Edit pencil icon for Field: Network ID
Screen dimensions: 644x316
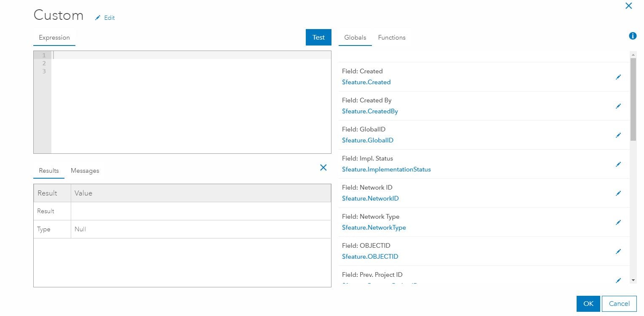click(618, 193)
